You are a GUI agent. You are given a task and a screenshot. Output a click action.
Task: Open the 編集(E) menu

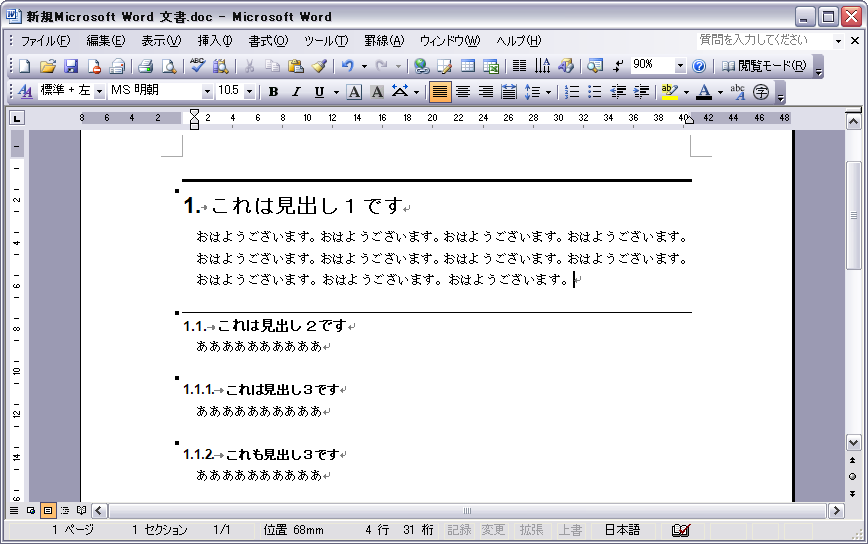106,41
